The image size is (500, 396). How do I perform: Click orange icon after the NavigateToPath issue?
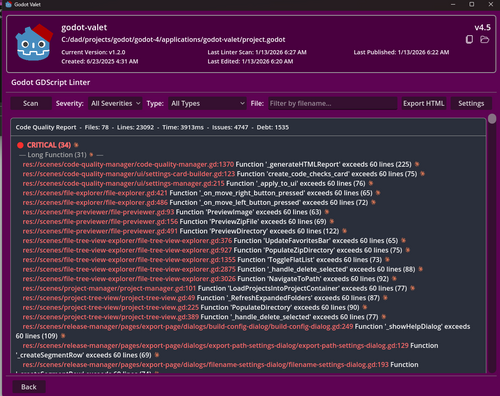(x=394, y=279)
